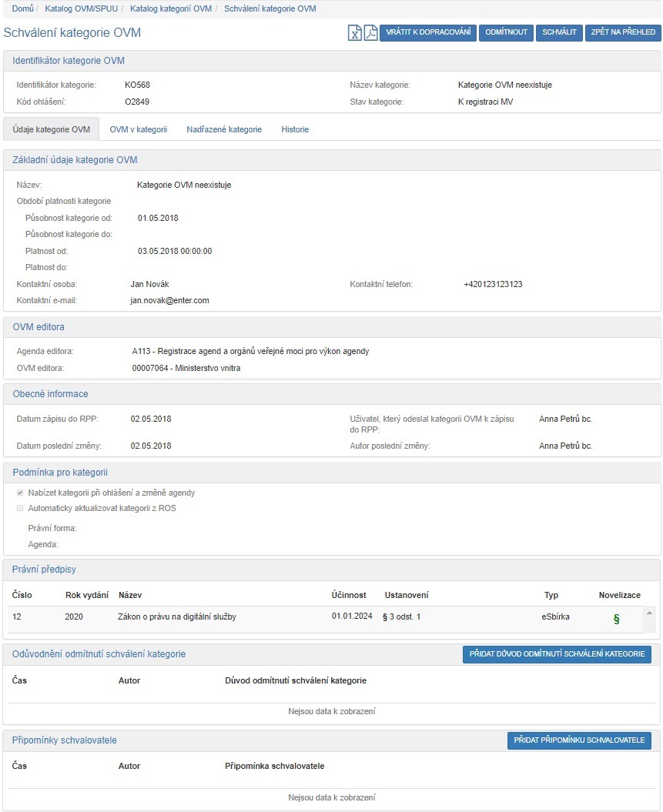This screenshot has width=663, height=812.
Task: Export the page to Excel
Action: [354, 33]
